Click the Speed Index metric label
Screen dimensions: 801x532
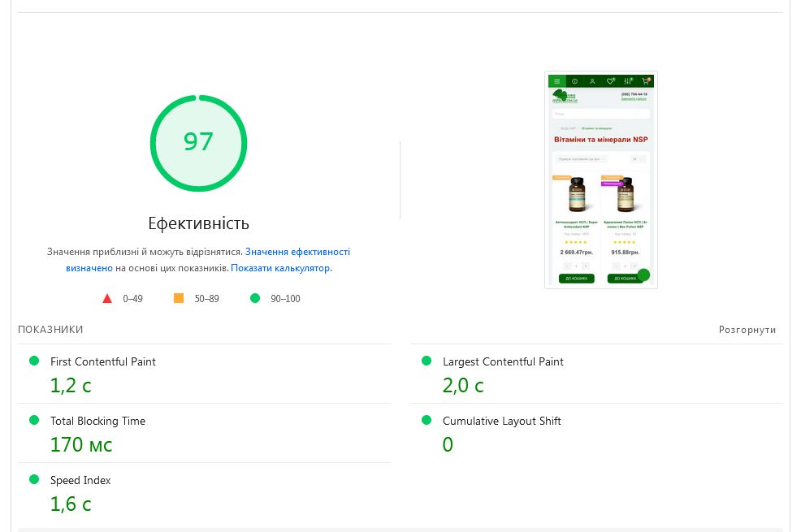[x=80, y=480]
